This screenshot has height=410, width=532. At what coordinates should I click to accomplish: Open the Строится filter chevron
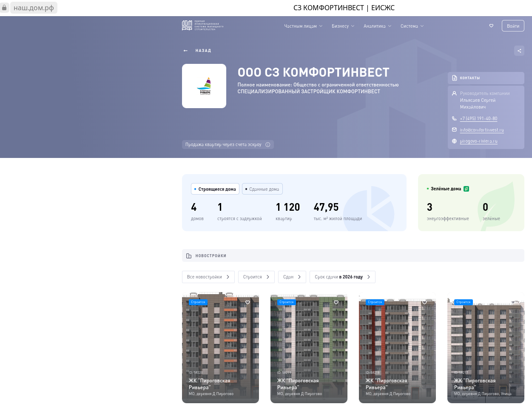[268, 277]
